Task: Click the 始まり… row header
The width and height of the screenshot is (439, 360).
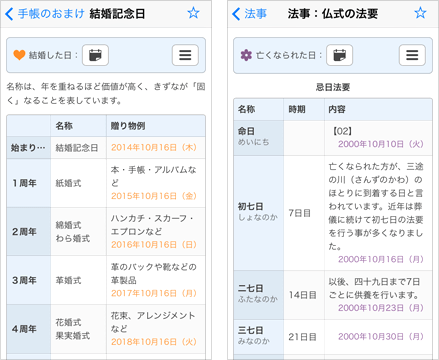Action: click(29, 147)
